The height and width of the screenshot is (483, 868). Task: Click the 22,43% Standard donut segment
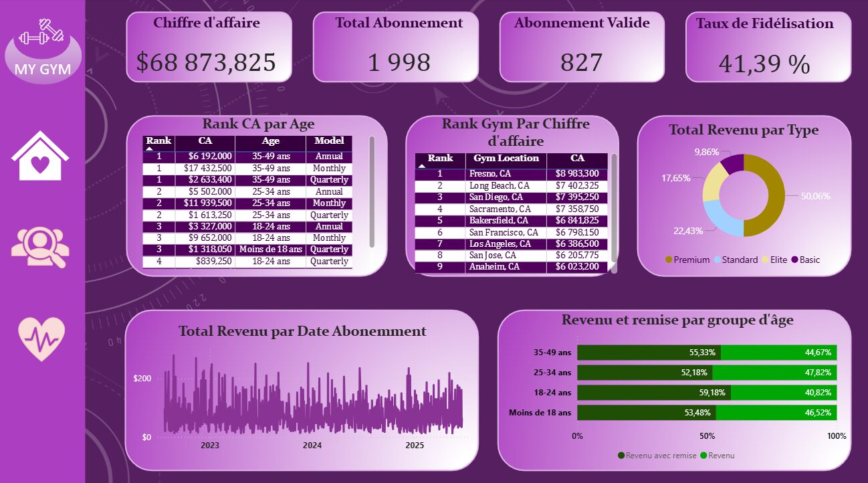(x=720, y=220)
